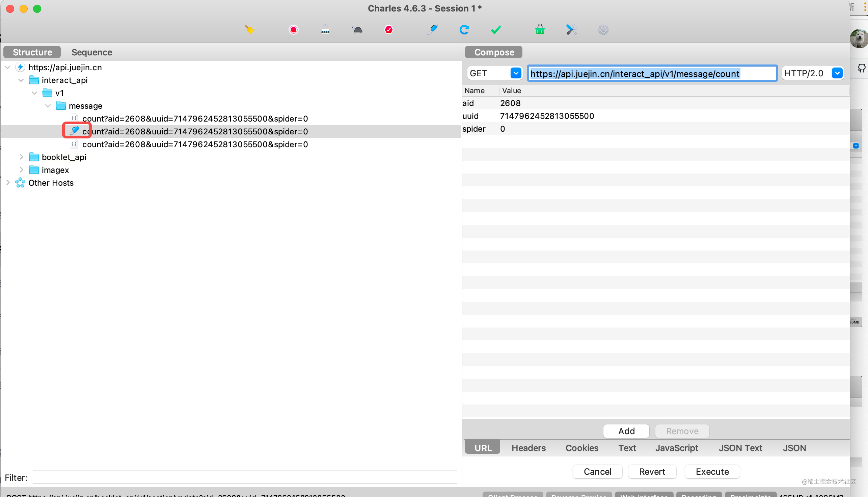
Task: Click the blue pen compose icon
Action: point(432,30)
